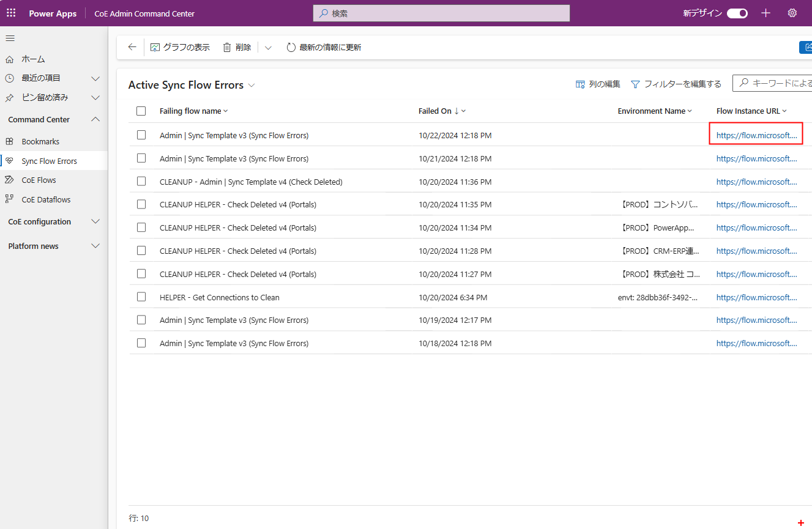Show the graph view (グラフの表示)
Image resolution: width=812 pixels, height=529 pixels.
[180, 47]
